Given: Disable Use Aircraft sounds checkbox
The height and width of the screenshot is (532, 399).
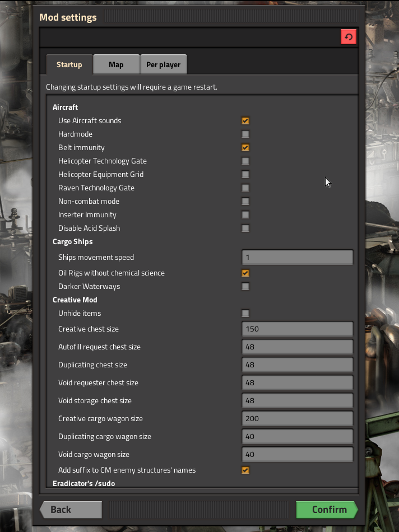Looking at the screenshot, I should (x=245, y=121).
